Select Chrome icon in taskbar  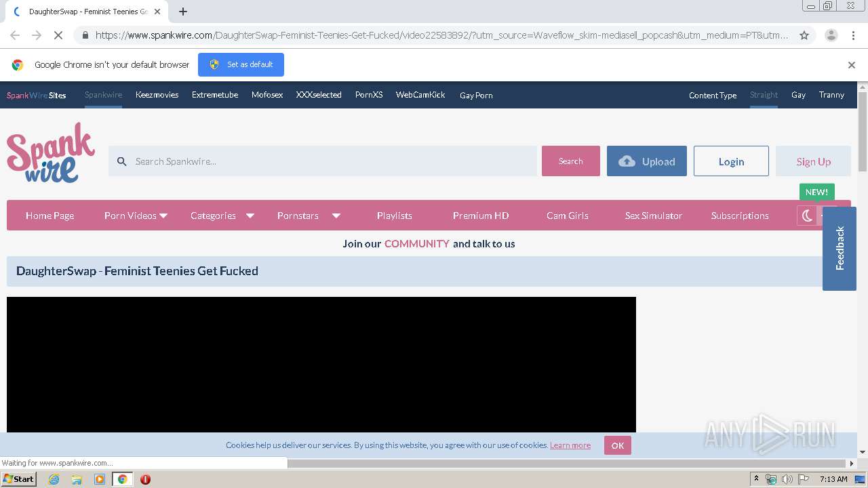click(x=122, y=479)
